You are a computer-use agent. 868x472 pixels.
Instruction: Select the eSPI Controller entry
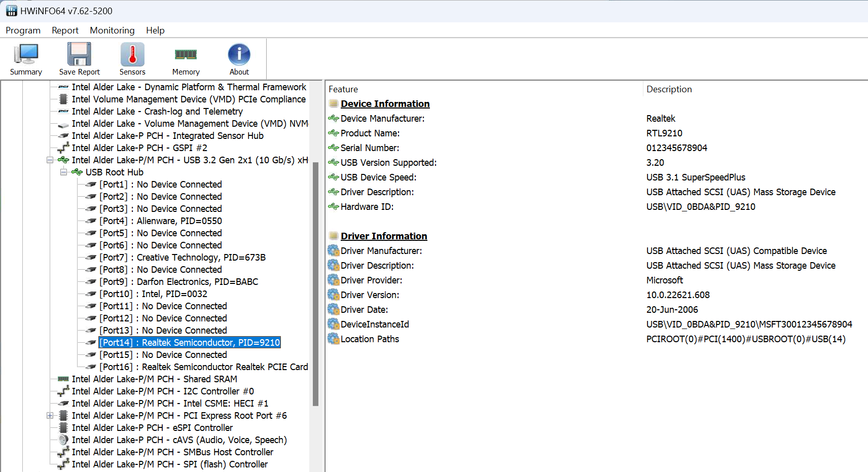[x=152, y=428]
